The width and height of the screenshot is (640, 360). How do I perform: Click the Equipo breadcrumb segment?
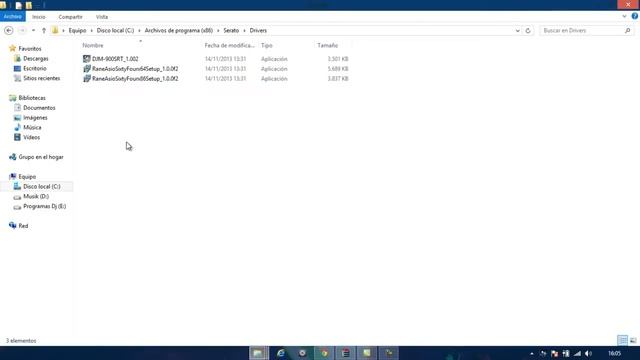pos(77,31)
